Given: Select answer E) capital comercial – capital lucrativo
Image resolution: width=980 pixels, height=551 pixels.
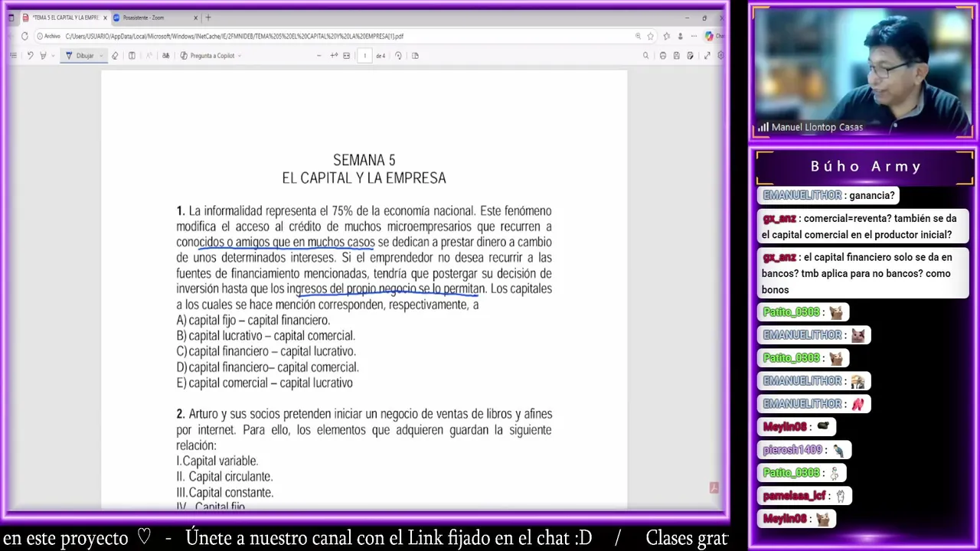Looking at the screenshot, I should (x=265, y=383).
